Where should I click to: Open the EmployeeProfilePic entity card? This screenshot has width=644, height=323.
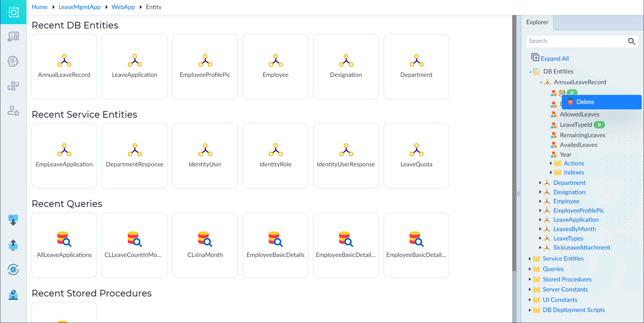click(205, 66)
